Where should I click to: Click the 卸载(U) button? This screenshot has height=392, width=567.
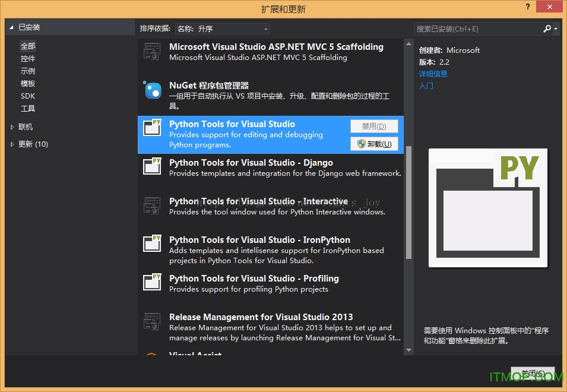coord(374,143)
